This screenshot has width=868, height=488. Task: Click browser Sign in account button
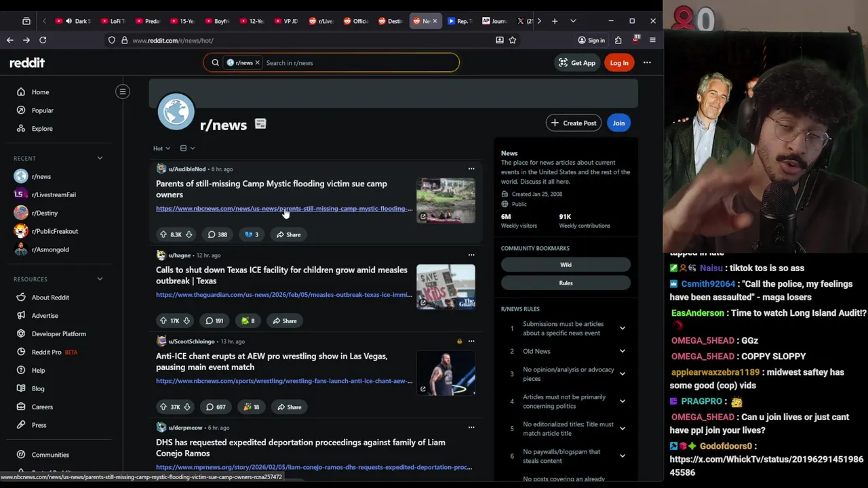coord(591,41)
